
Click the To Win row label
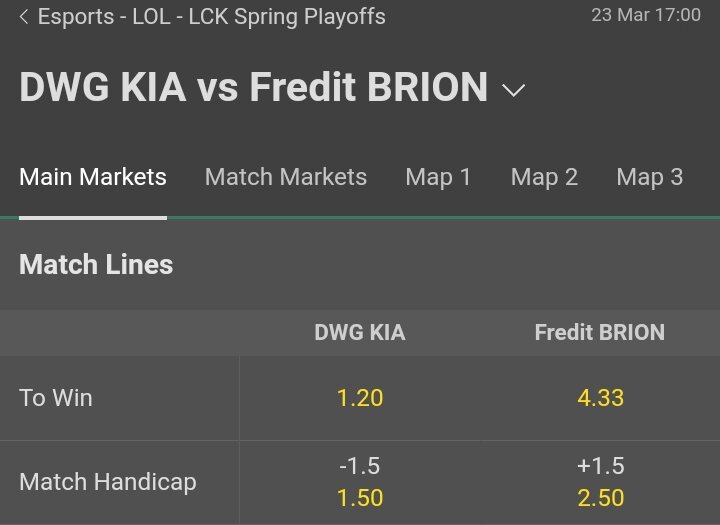pos(56,398)
